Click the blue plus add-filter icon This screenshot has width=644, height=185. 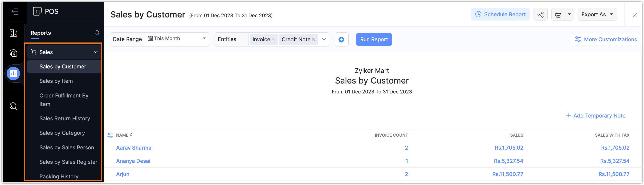coord(341,40)
